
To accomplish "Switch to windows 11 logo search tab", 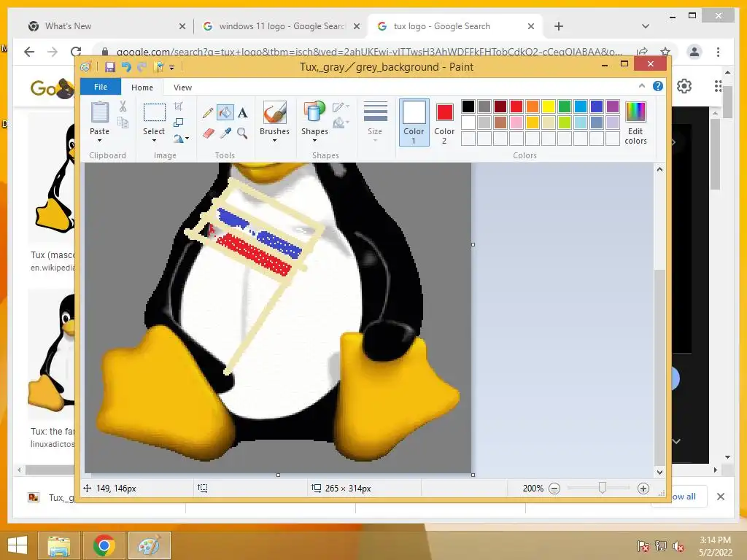I will tap(280, 26).
